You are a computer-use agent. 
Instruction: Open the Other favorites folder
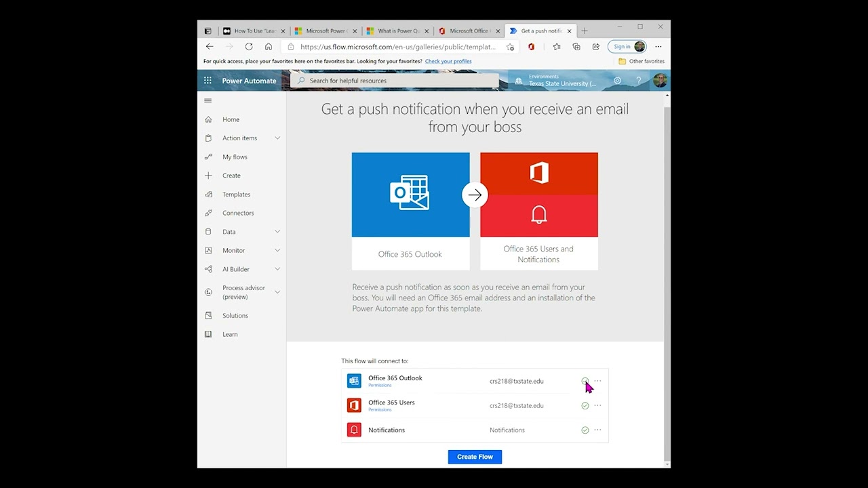pos(642,61)
